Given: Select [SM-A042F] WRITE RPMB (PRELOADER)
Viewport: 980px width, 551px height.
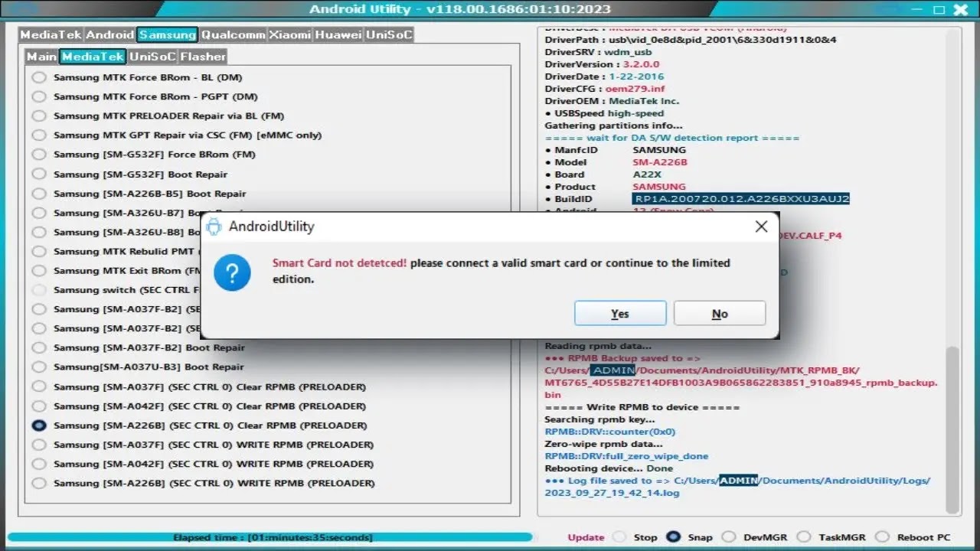Looking at the screenshot, I should (38, 464).
